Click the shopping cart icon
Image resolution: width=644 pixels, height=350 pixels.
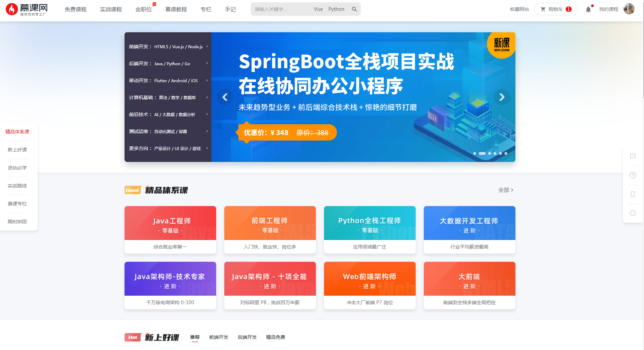[x=543, y=9]
